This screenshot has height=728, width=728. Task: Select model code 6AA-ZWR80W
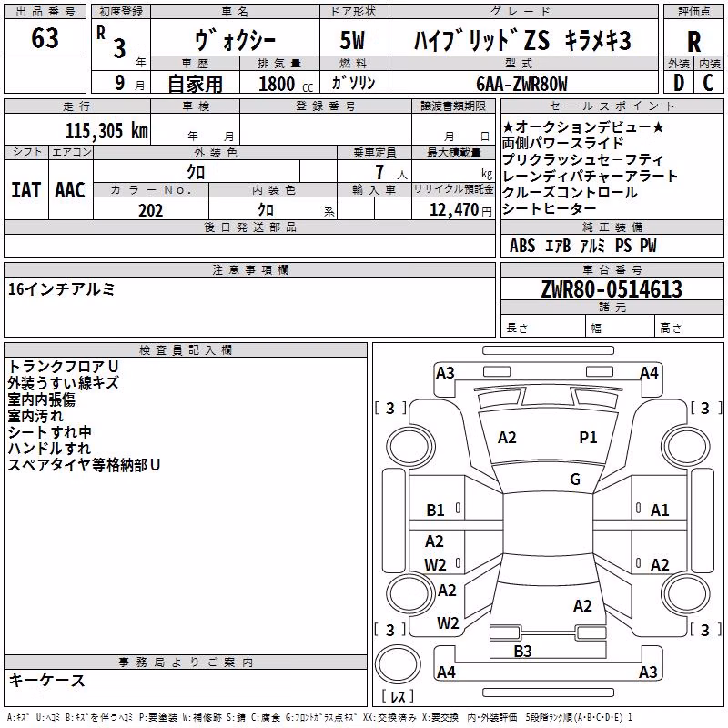pos(521,84)
